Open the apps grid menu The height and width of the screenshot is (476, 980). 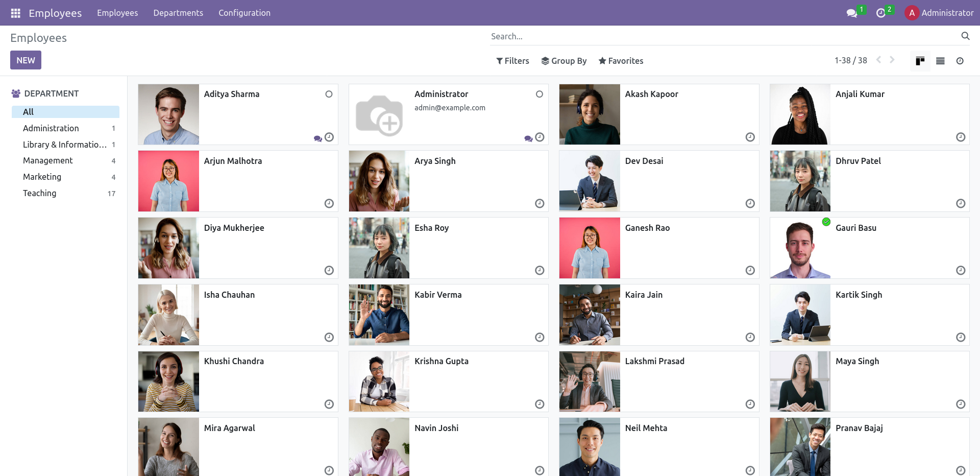click(x=15, y=13)
